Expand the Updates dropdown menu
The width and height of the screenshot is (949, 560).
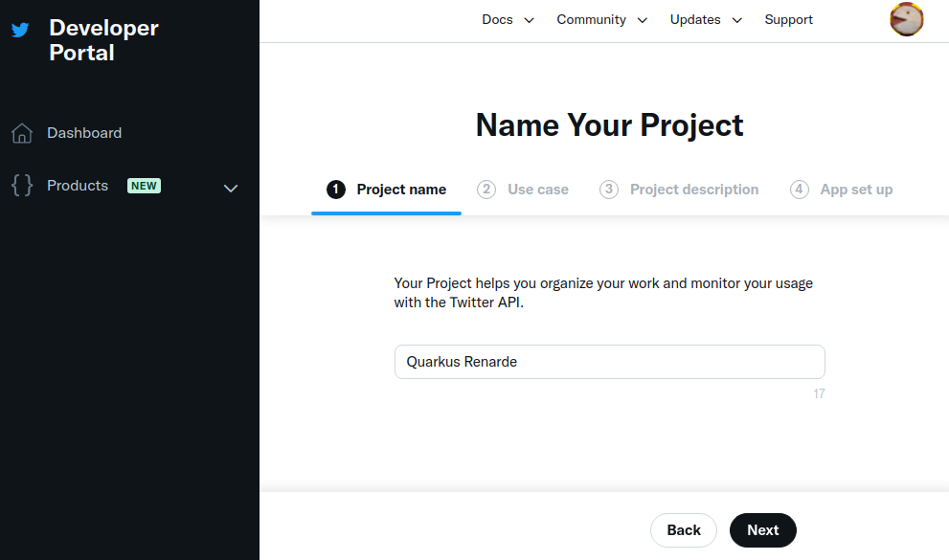[706, 19]
